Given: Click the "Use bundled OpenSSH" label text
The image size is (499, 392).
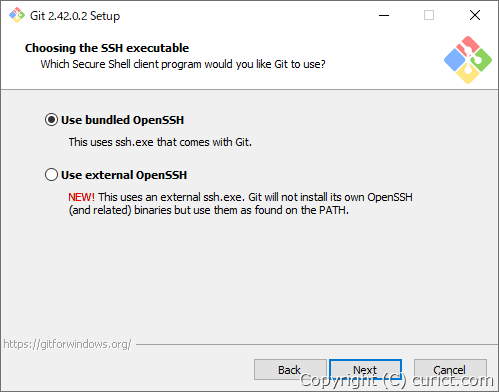Looking at the screenshot, I should click(x=122, y=120).
